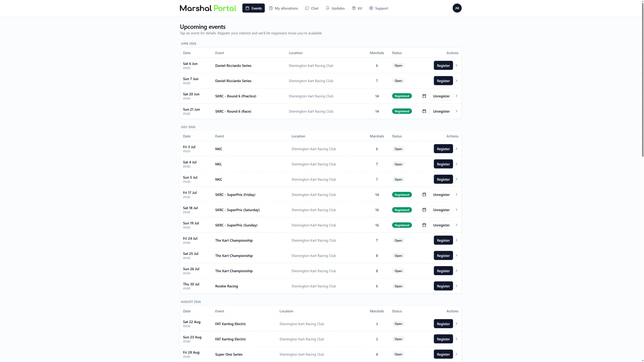This screenshot has height=362, width=644.
Task: Select the Rookie Racing event name
Action: [x=226, y=286]
